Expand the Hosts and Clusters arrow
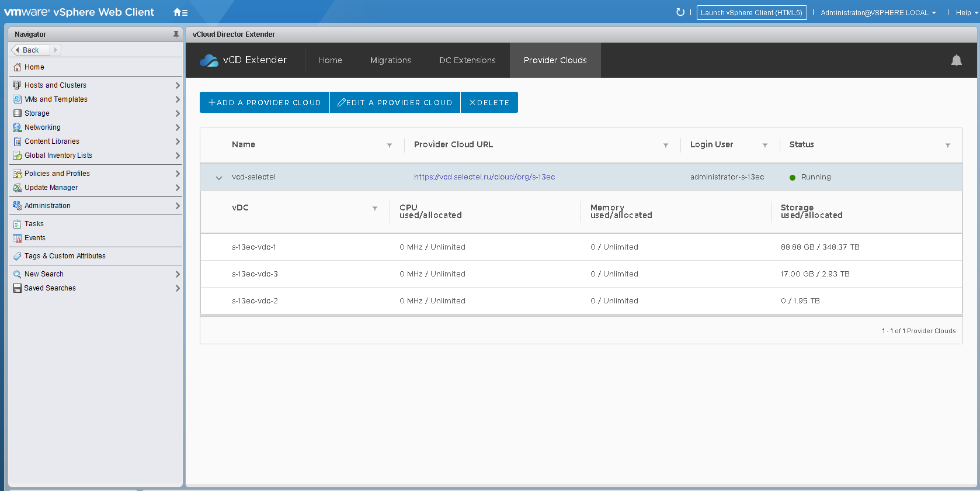This screenshot has height=491, width=980. pos(178,85)
